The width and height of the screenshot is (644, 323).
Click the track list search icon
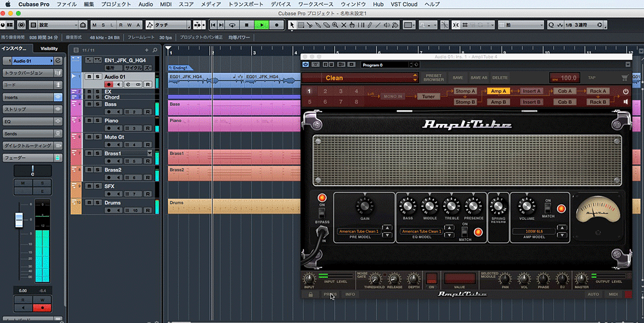(155, 50)
